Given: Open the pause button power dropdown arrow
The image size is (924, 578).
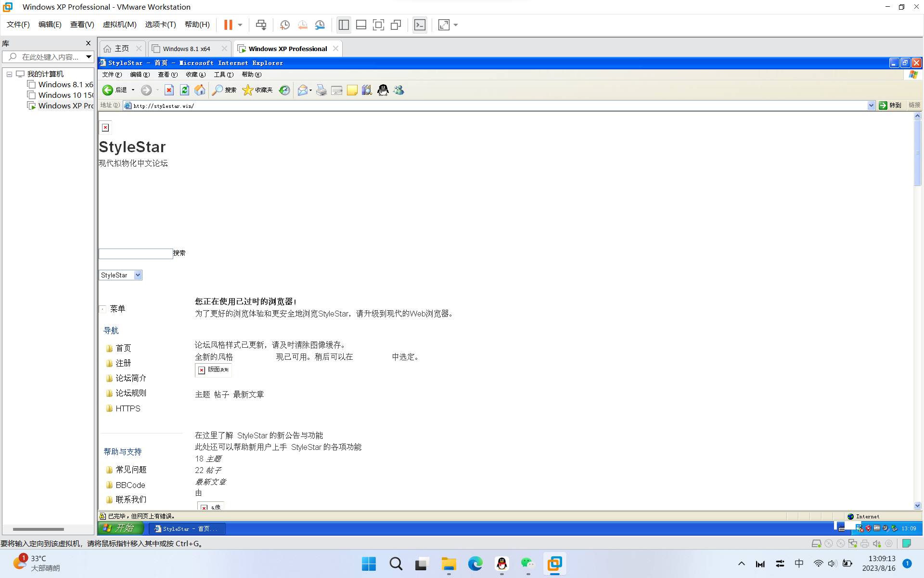Looking at the screenshot, I should (240, 25).
